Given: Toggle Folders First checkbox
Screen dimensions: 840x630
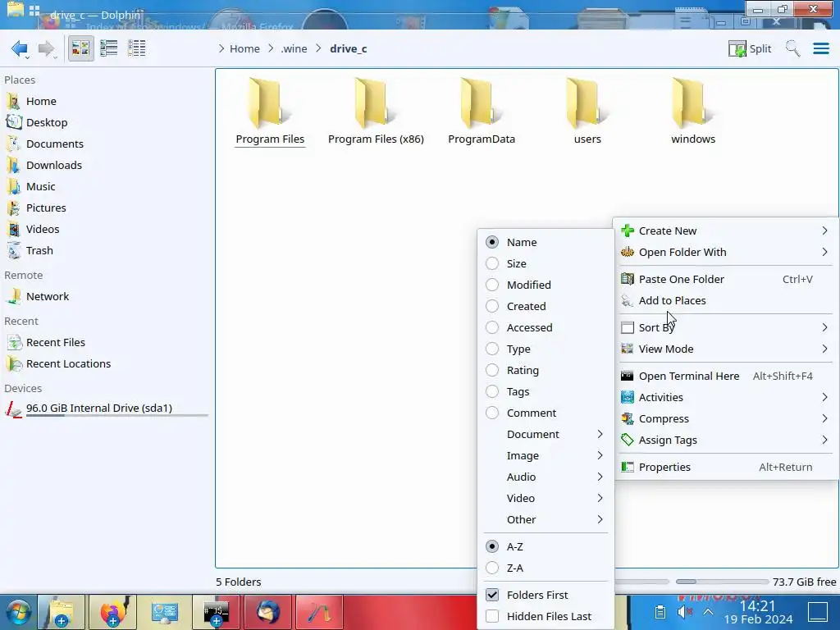Looking at the screenshot, I should pyautogui.click(x=492, y=595).
